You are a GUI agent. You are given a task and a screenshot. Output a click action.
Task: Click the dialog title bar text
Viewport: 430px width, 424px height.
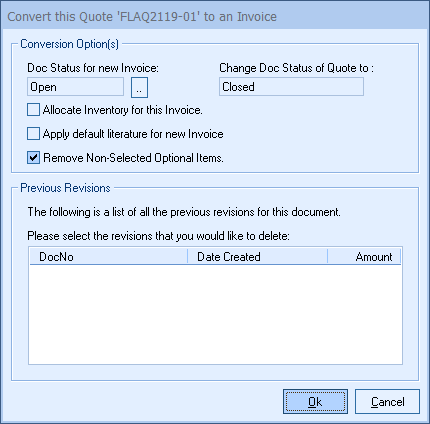tap(142, 17)
